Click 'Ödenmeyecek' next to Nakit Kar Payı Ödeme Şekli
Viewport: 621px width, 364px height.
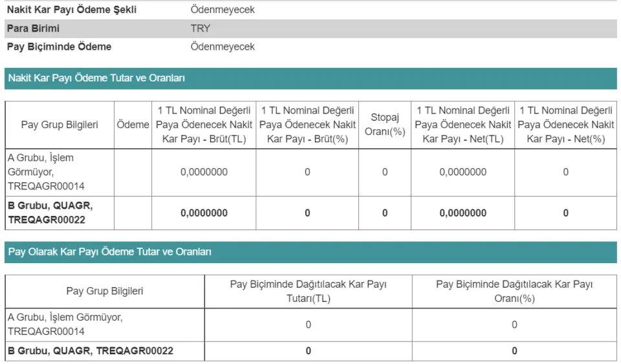tap(223, 10)
